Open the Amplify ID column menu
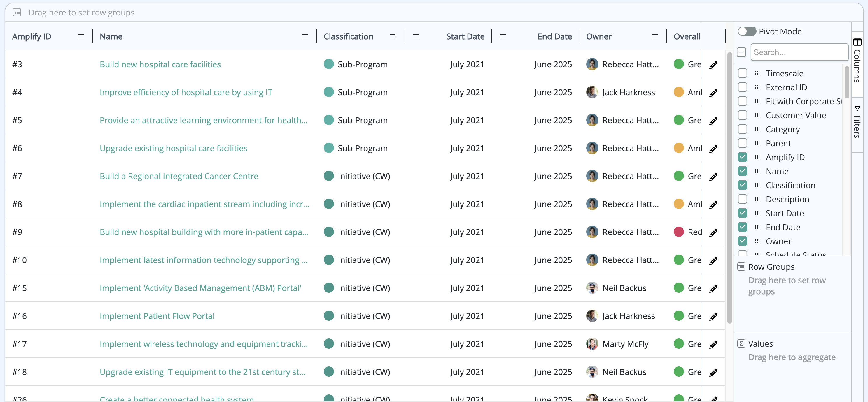Viewport: 868px width, 402px height. (81, 36)
